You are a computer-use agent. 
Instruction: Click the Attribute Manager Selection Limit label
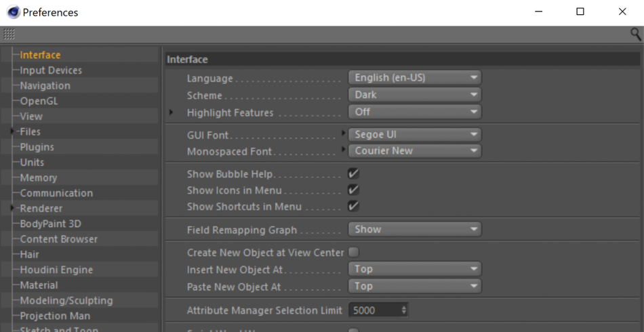click(x=264, y=311)
